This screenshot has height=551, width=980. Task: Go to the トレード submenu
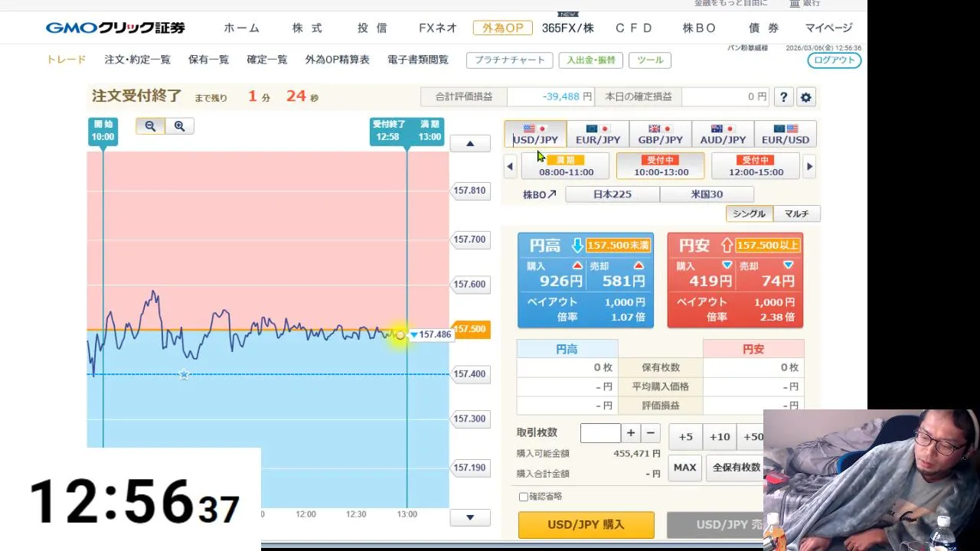point(67,59)
